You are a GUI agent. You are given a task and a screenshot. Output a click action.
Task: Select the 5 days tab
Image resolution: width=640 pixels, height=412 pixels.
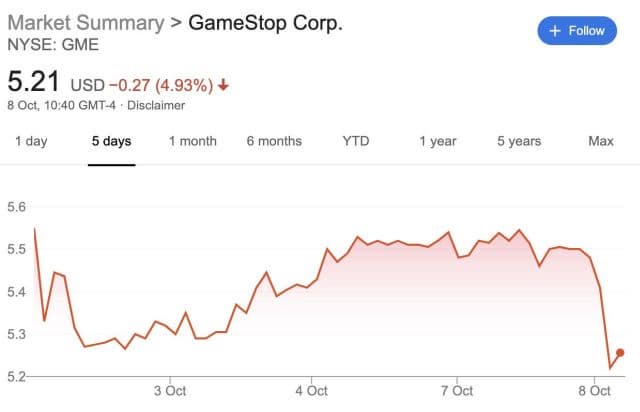click(111, 141)
